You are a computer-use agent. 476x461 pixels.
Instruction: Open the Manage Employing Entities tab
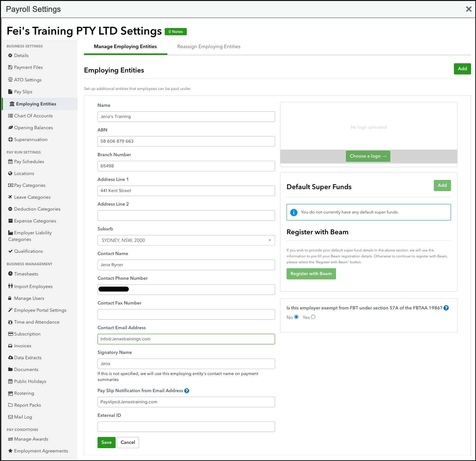pyautogui.click(x=125, y=46)
